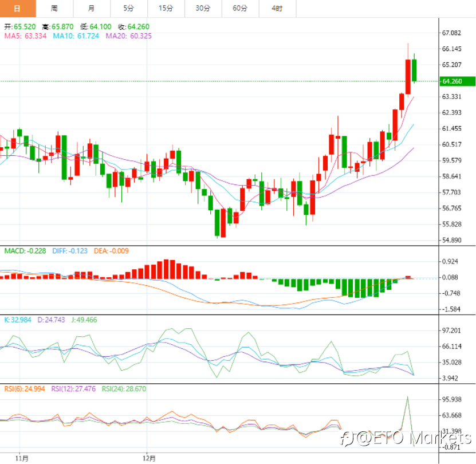Click the 97.201 KDJ axis label

click(452, 331)
